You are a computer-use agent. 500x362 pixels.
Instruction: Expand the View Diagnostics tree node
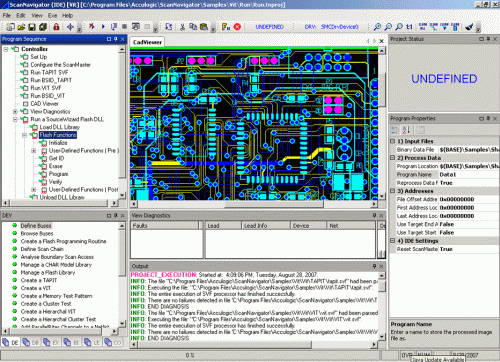click(15, 111)
